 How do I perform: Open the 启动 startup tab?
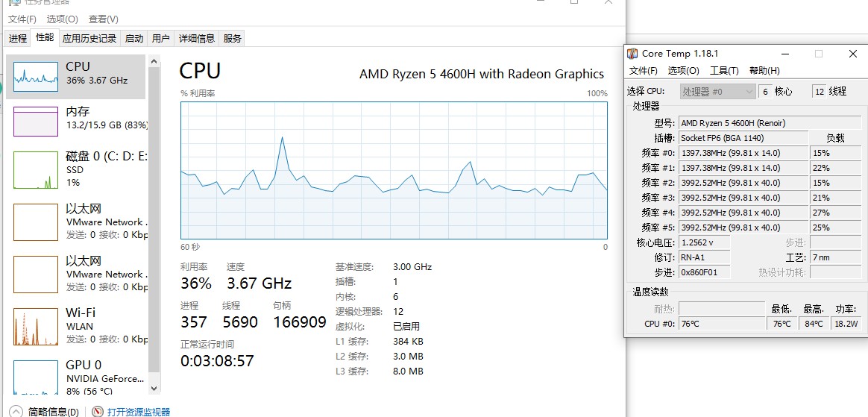(134, 38)
